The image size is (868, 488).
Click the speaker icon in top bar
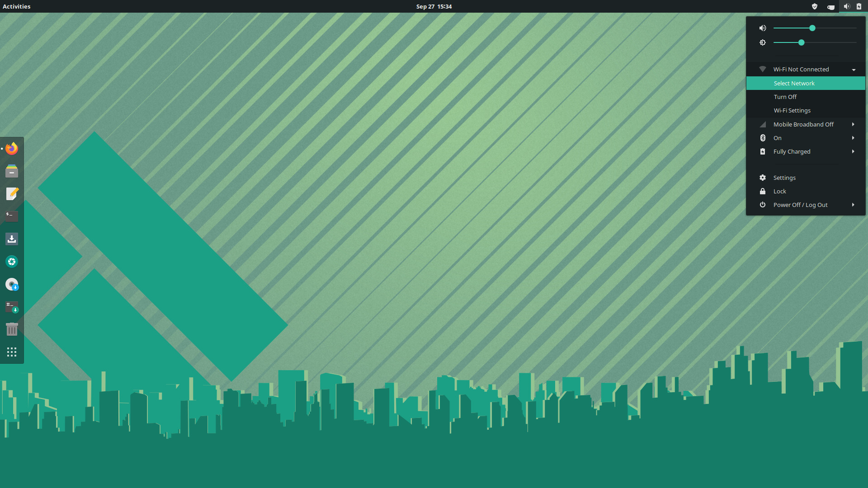pos(846,6)
